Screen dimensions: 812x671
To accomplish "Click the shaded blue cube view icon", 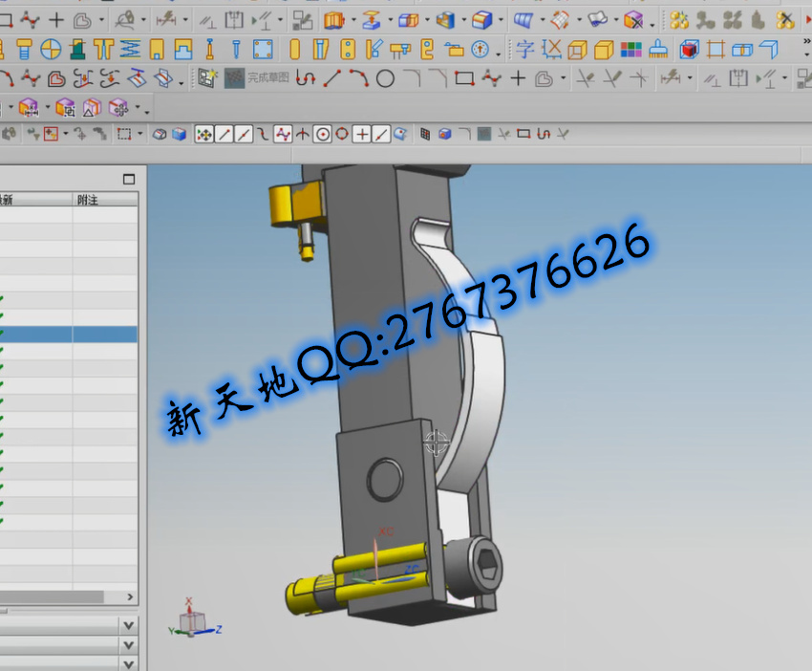I will tap(179, 135).
